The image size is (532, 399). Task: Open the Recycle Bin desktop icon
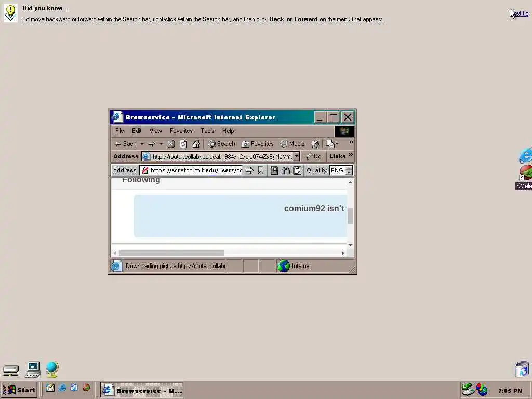522,369
